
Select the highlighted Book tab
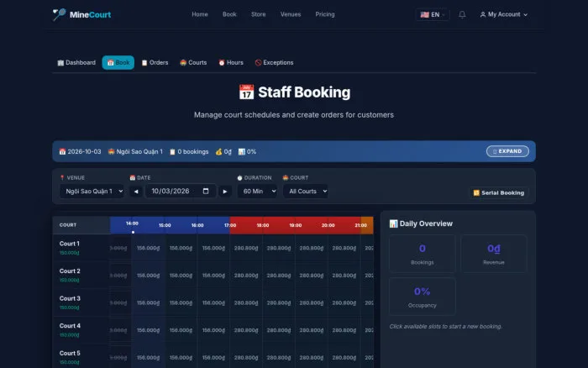coord(118,63)
